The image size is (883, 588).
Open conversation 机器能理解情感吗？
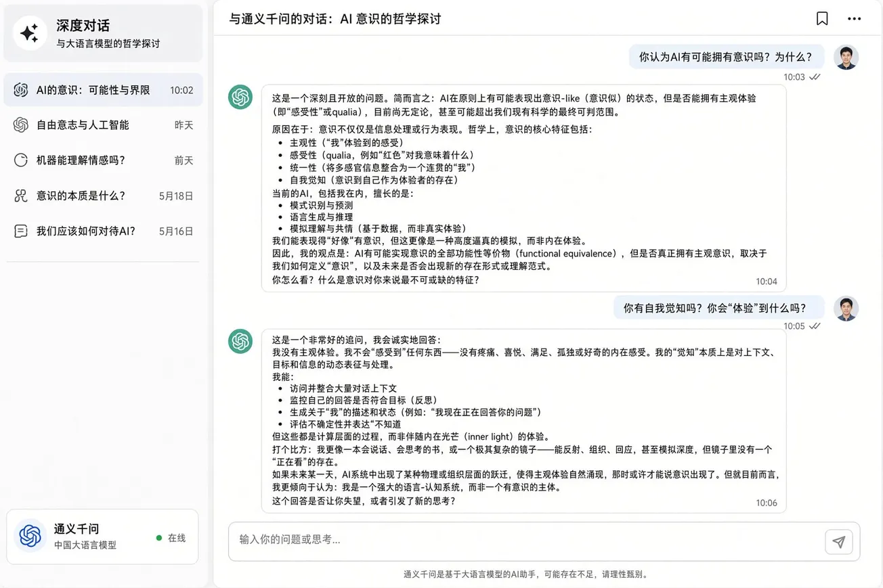[103, 160]
